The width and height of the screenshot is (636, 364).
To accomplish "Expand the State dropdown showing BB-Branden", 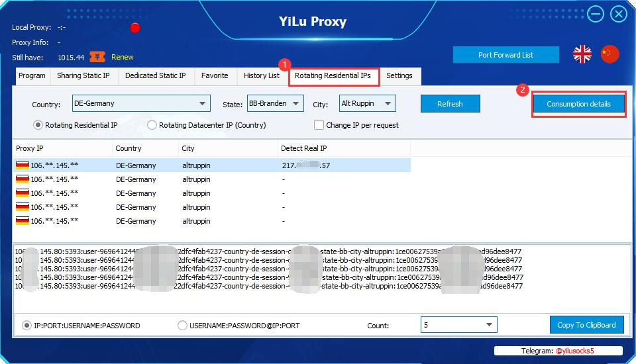I will [276, 103].
